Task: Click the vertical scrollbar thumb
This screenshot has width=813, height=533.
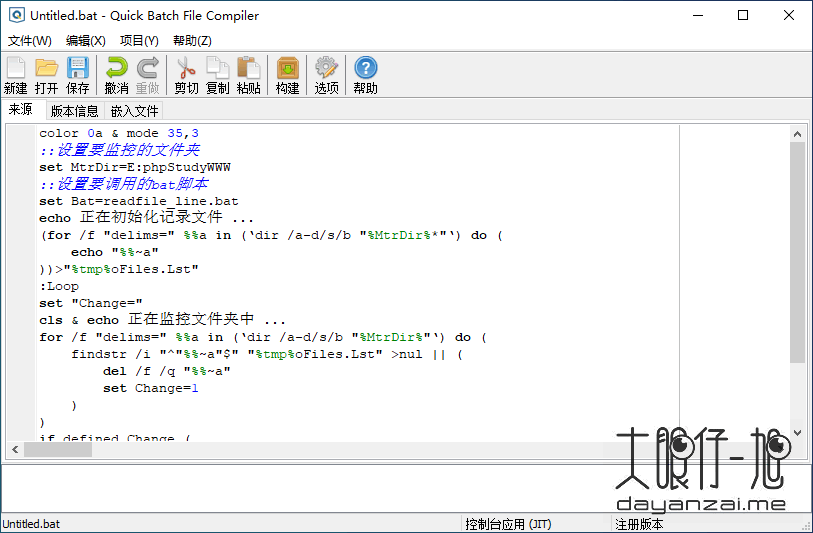Action: point(797,253)
